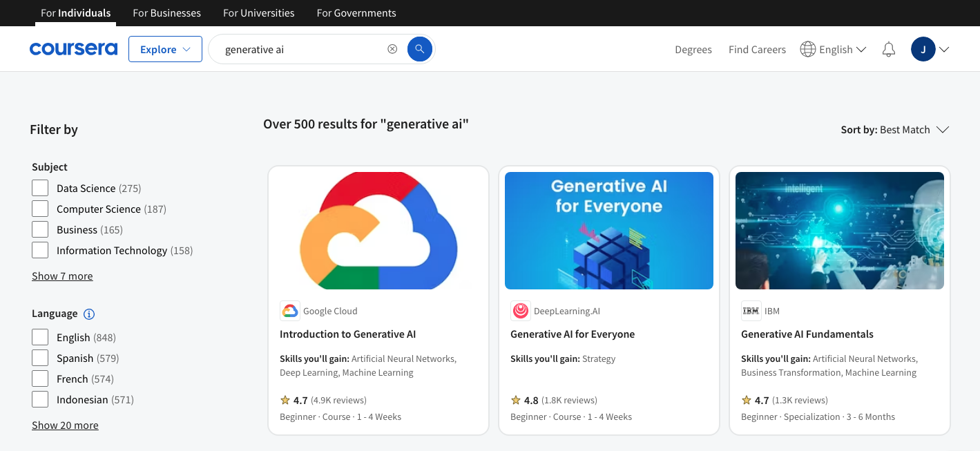Click the Language info icon
The image size is (980, 451).
click(89, 314)
